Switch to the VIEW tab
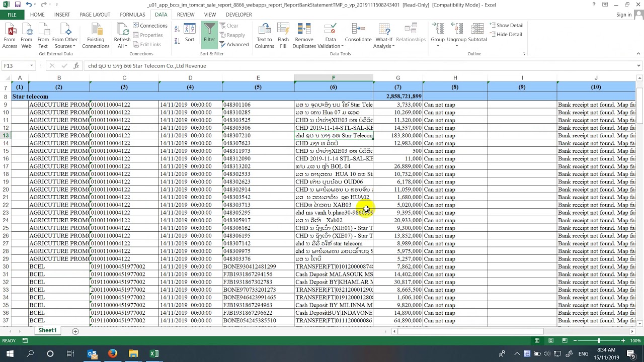 click(210, 15)
